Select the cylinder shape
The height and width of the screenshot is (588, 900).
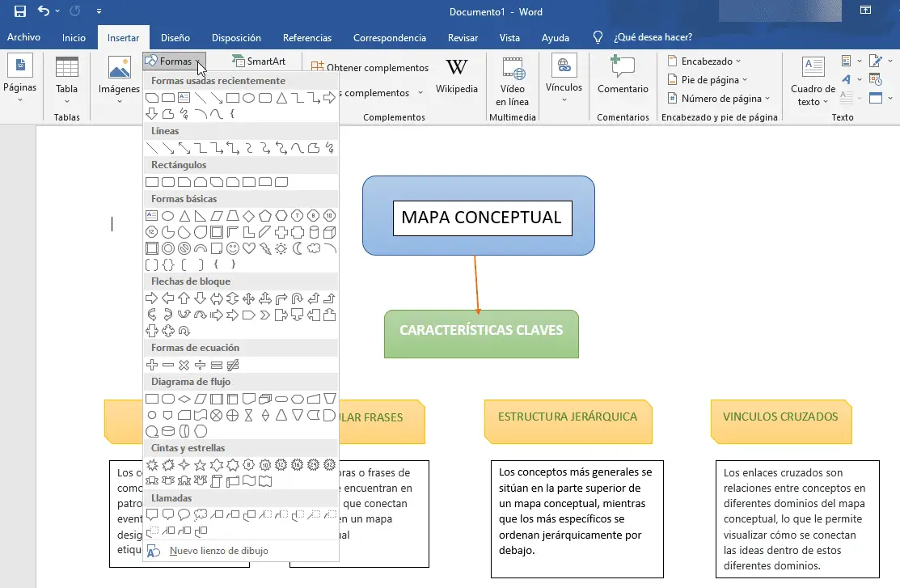pos(314,233)
